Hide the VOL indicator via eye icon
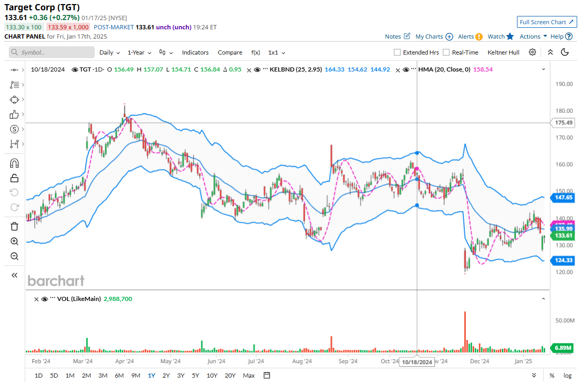 45,299
